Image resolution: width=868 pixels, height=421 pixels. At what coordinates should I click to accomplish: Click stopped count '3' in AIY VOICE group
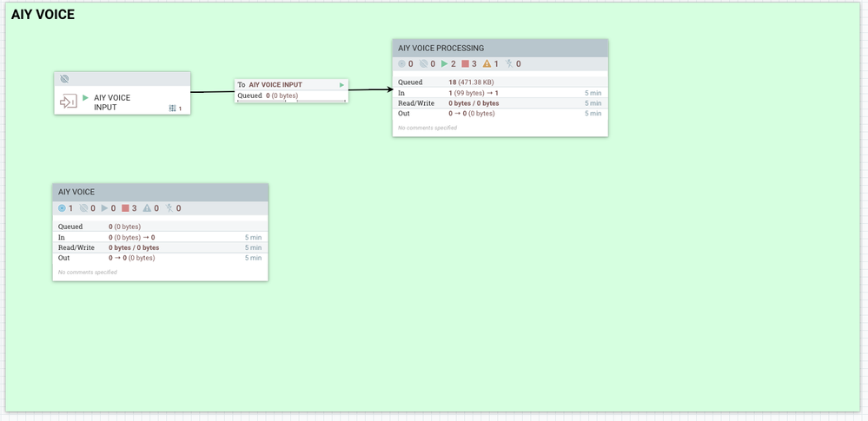pyautogui.click(x=134, y=208)
